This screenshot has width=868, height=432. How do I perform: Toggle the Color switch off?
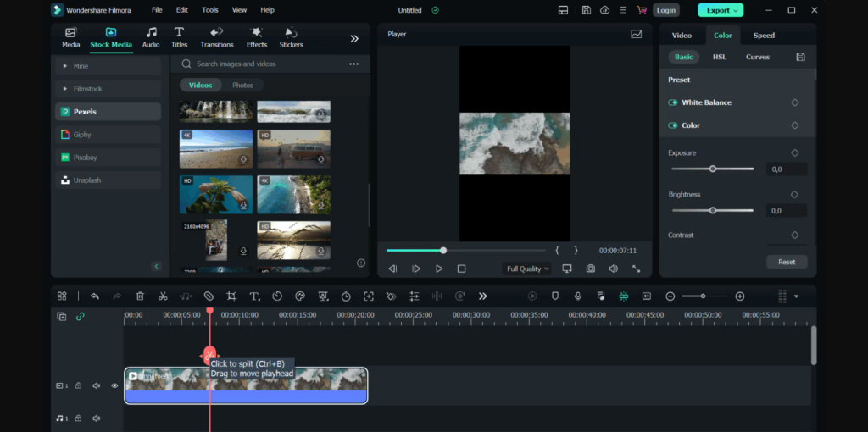673,125
